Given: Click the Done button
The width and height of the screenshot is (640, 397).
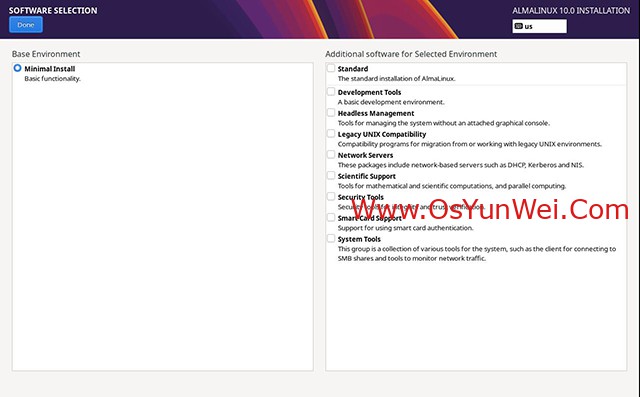Looking at the screenshot, I should (x=26, y=25).
